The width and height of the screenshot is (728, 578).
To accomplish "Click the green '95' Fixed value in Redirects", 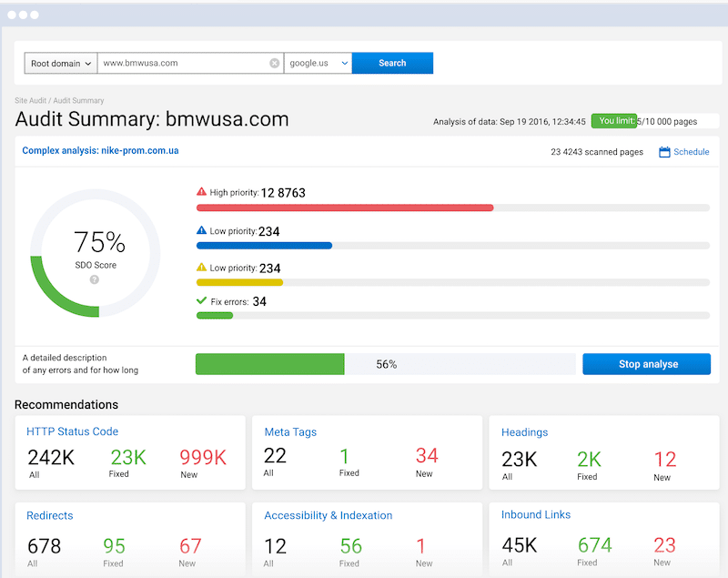I will click(115, 546).
